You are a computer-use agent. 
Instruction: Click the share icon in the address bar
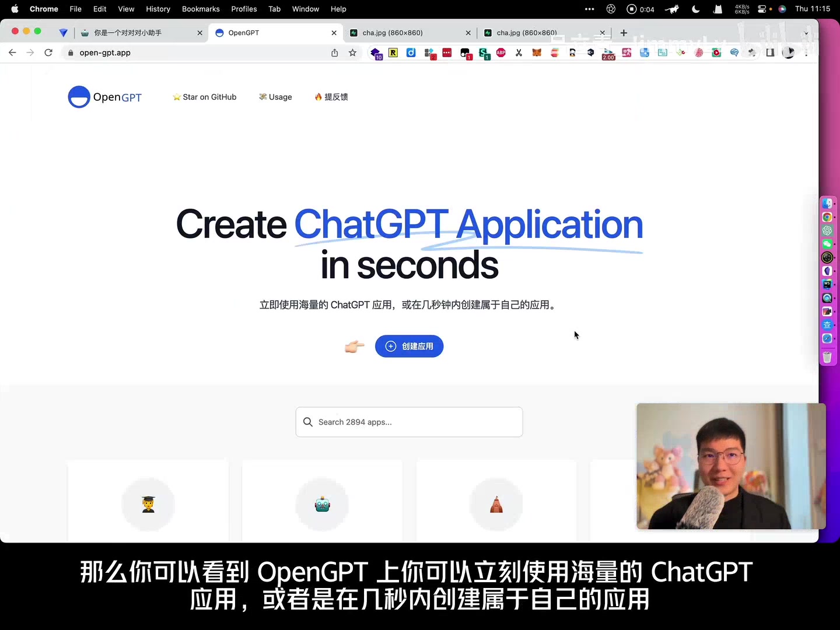click(334, 52)
